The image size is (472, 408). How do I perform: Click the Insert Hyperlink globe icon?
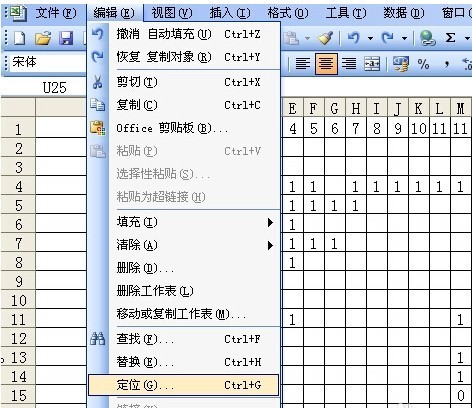point(428,38)
